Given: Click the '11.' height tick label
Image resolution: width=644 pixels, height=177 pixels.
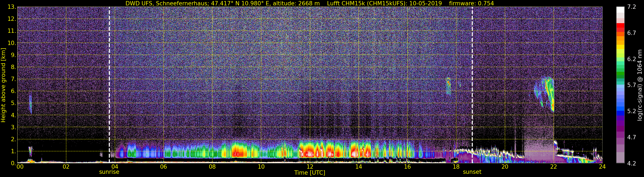Looking at the screenshot, I should click(x=12, y=31).
